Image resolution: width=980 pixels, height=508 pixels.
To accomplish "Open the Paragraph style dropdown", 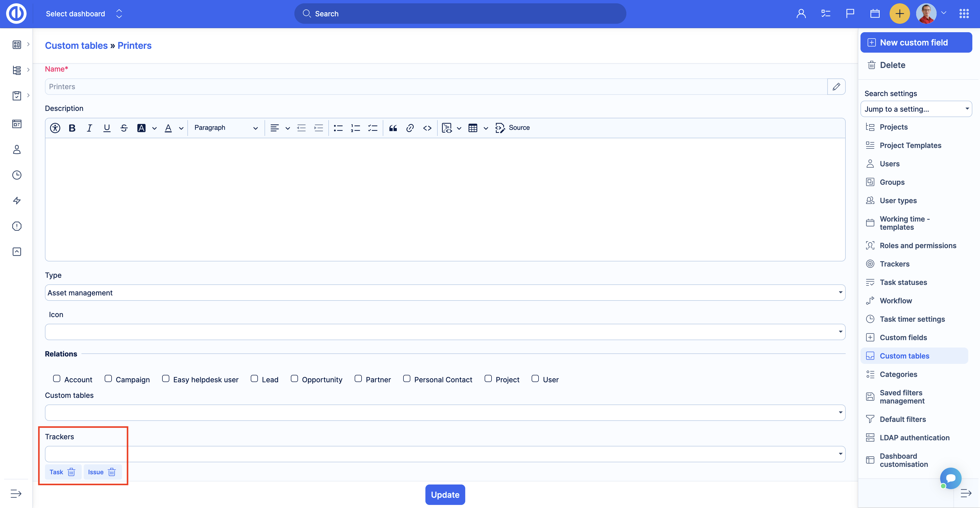I will (x=226, y=128).
